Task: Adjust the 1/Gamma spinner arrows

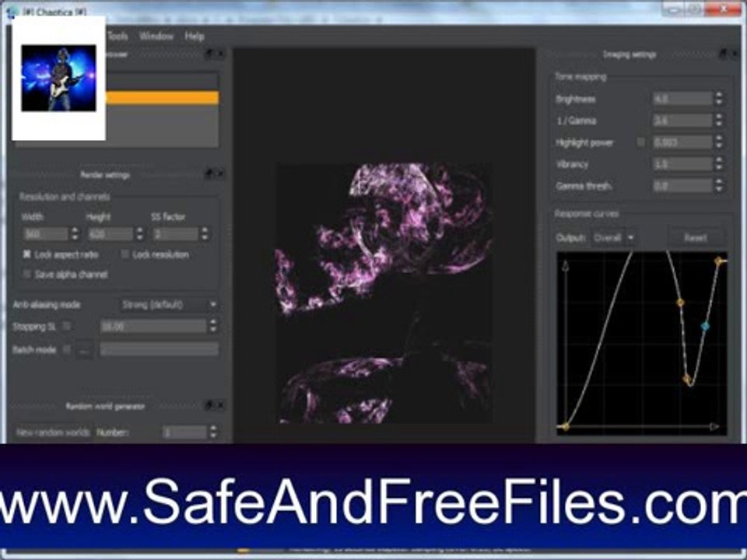Action: 719,121
